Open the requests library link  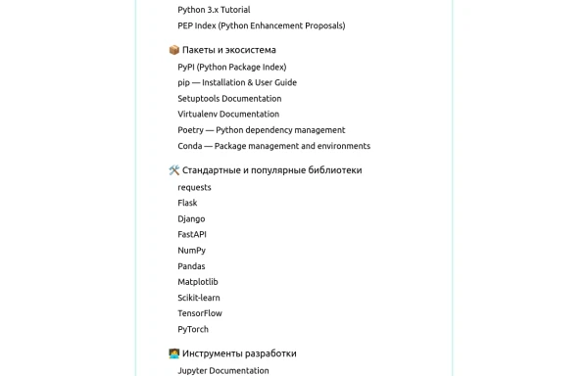pyautogui.click(x=194, y=188)
